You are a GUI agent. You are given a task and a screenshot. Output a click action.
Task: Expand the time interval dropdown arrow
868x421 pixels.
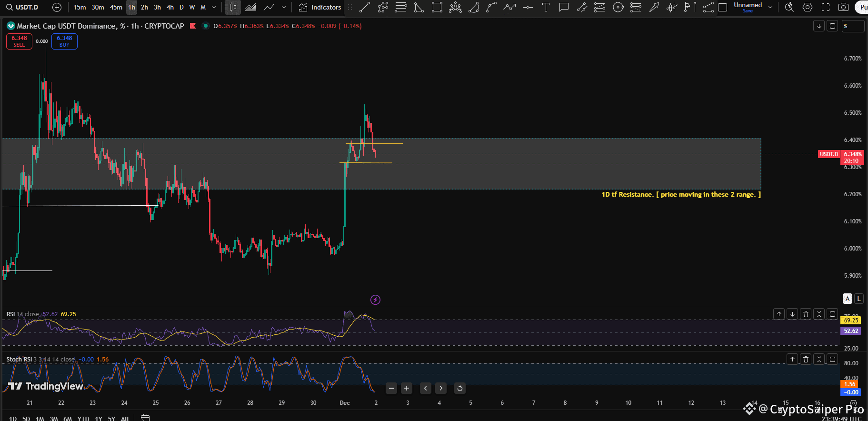[214, 7]
